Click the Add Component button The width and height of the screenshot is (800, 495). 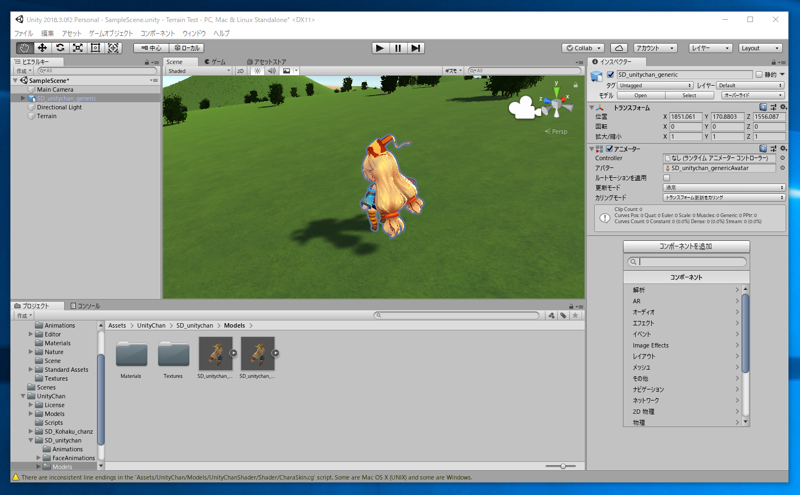(x=686, y=246)
